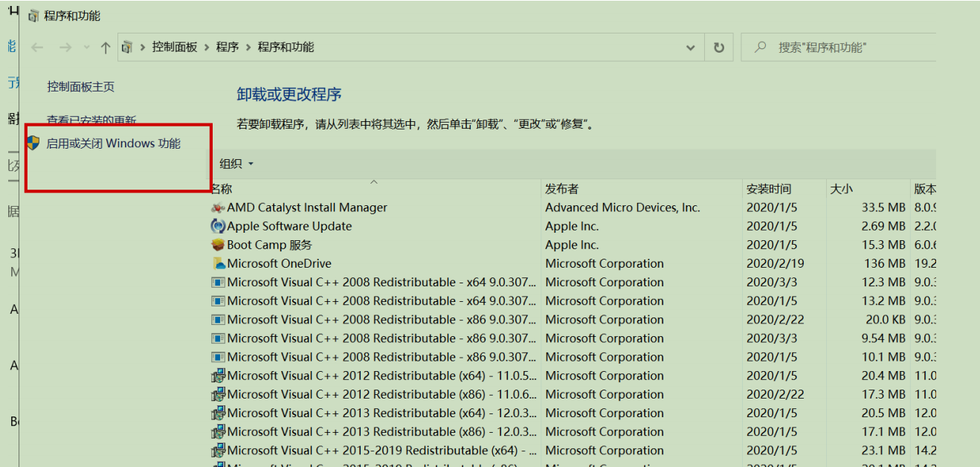The width and height of the screenshot is (980, 467).
Task: Select the Apple Software Update entry
Action: (x=289, y=226)
